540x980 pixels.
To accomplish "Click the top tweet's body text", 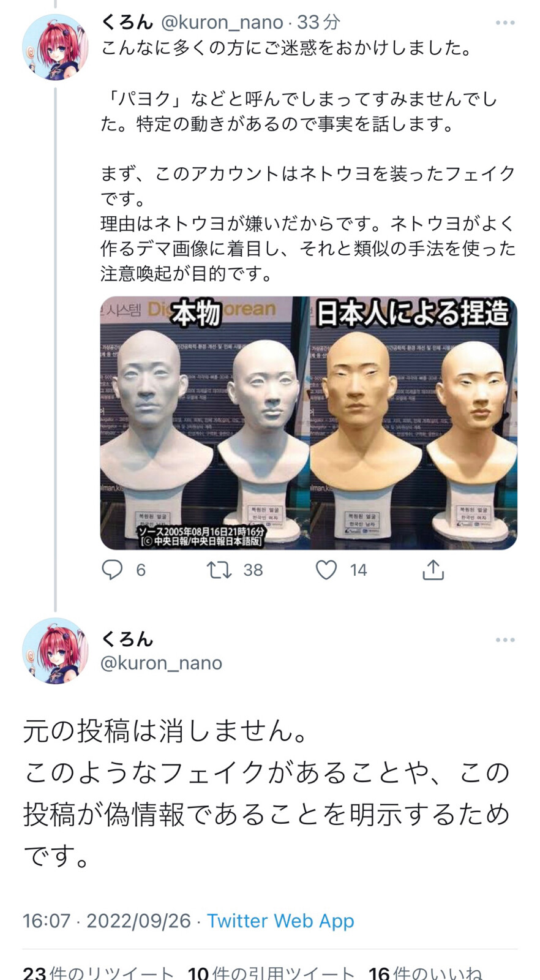I will coord(308,160).
